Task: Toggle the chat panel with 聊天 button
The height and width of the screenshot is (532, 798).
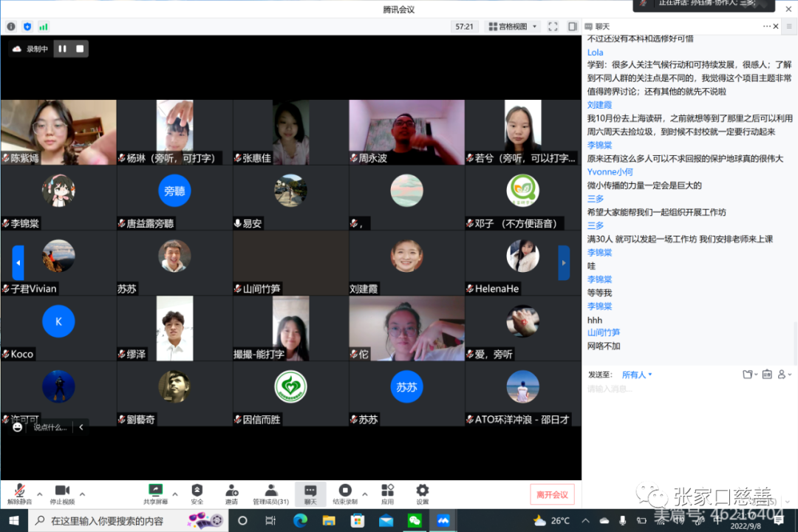Action: coord(310,494)
